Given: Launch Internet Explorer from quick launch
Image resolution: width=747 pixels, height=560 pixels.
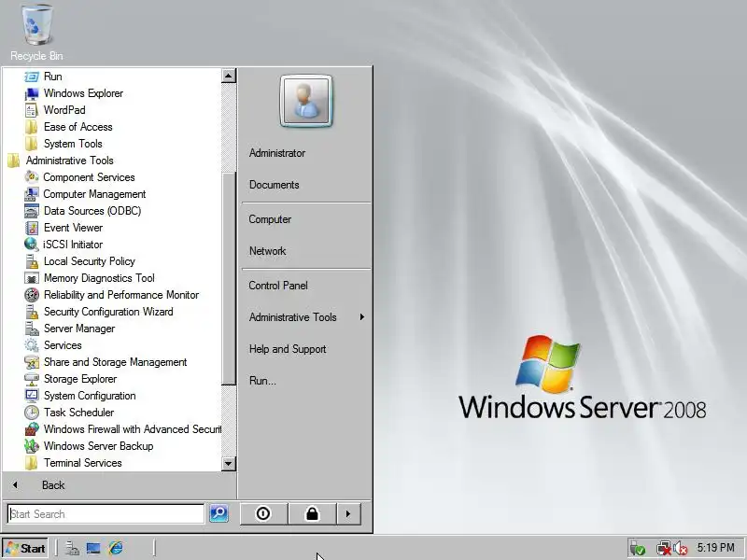Looking at the screenshot, I should pyautogui.click(x=116, y=549).
